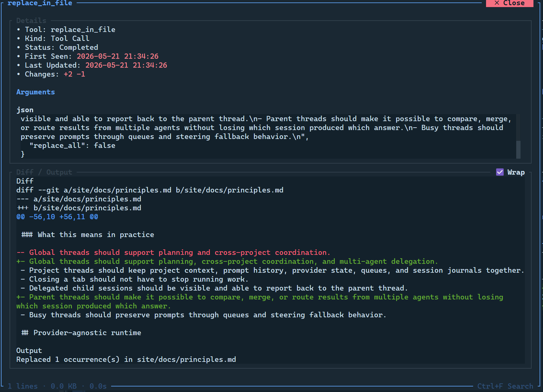
Task: Click the '+++ b/site/docs/principles.md' line
Action: (79, 208)
